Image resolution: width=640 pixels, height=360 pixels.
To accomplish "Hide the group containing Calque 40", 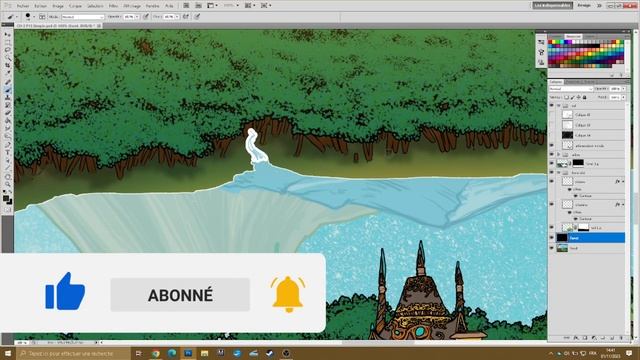I will point(552,105).
